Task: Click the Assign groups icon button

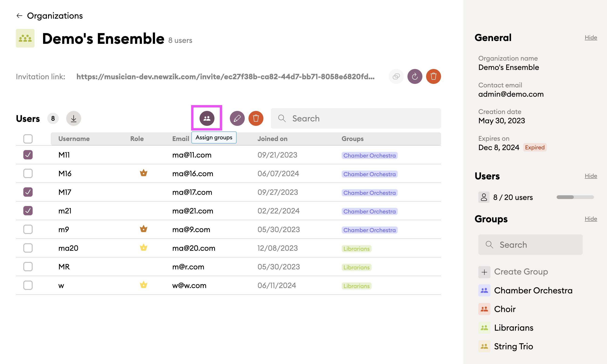Action: (x=207, y=118)
